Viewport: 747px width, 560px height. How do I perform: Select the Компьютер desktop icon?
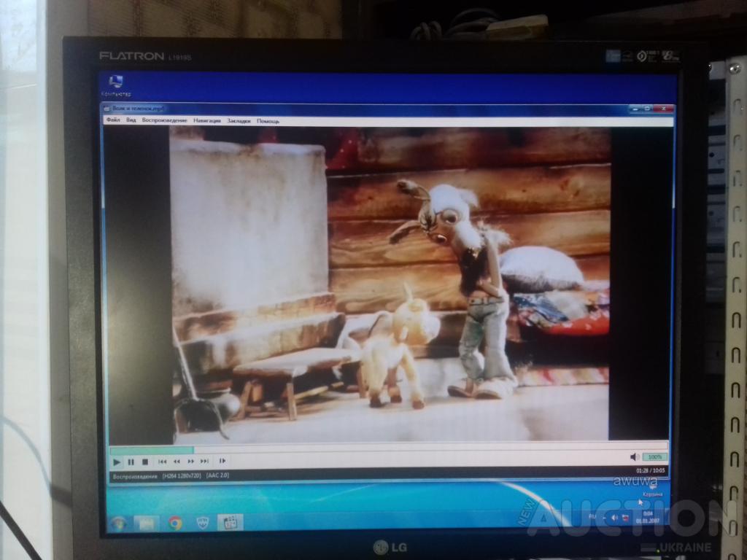point(116,86)
